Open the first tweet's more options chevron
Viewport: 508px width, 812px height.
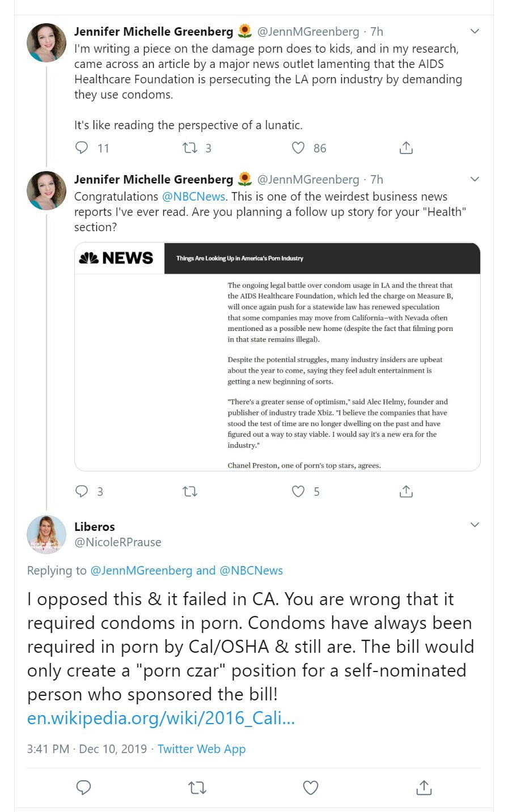[x=475, y=31]
